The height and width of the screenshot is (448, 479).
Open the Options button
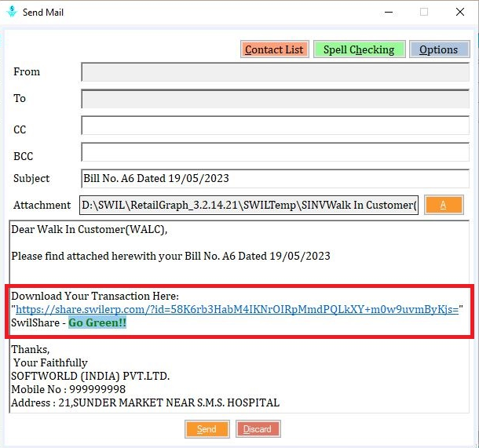click(439, 49)
